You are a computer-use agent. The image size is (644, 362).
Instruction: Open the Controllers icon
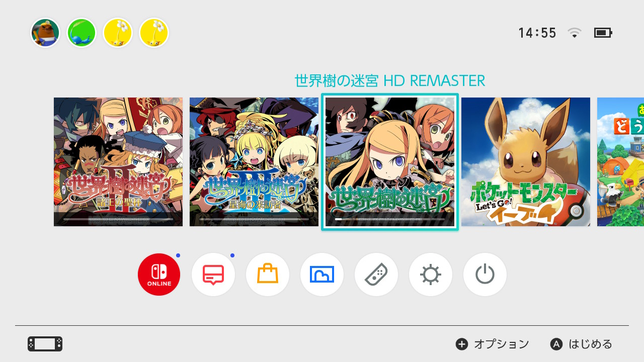[x=376, y=275]
